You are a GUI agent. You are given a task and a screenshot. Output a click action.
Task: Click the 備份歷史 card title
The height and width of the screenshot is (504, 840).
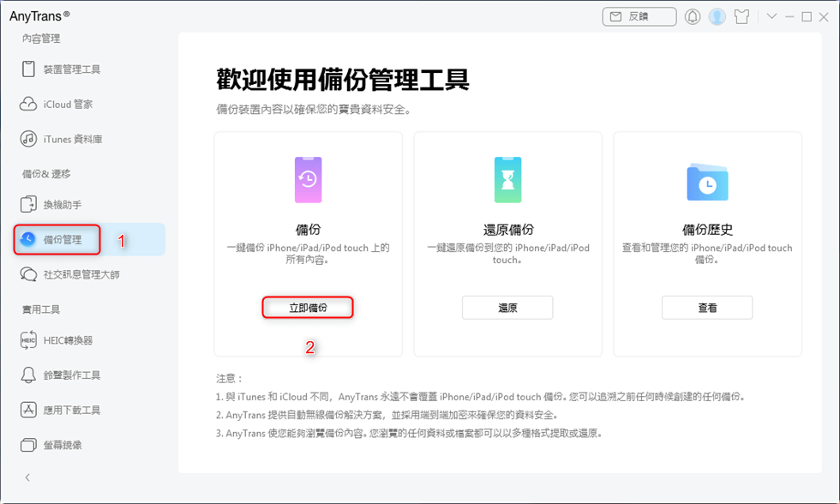point(707,229)
